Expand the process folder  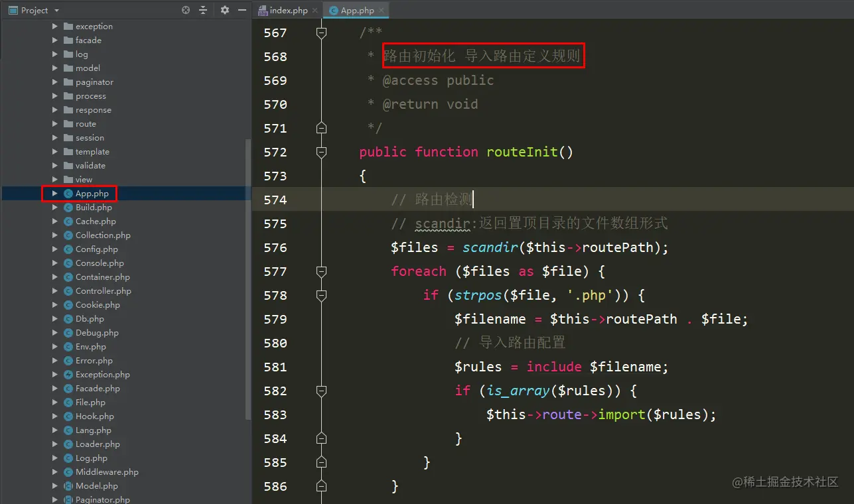point(55,96)
